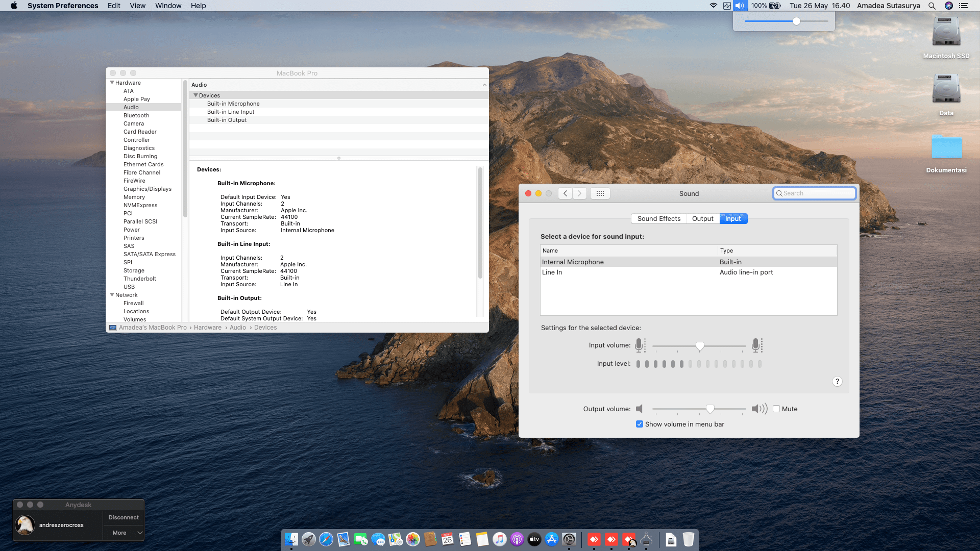Collapse the Devices disclosure triangle
This screenshot has width=980, height=551.
pos(195,95)
